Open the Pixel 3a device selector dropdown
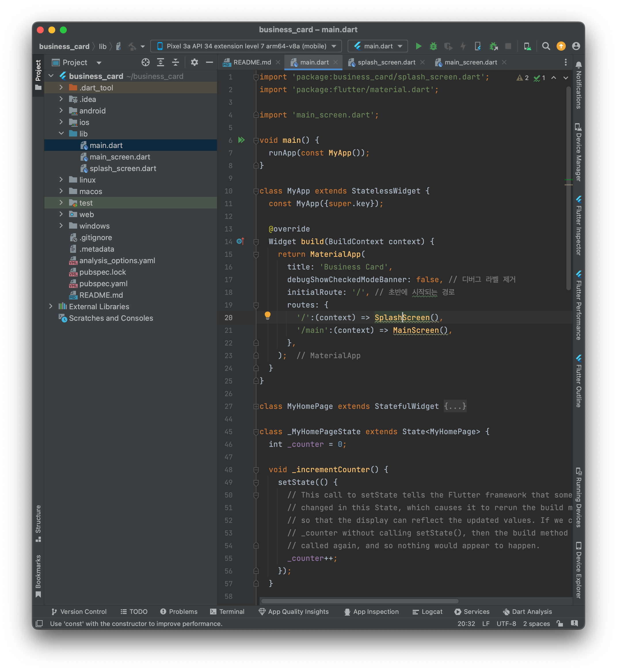Viewport: 617px width, 672px height. (246, 46)
